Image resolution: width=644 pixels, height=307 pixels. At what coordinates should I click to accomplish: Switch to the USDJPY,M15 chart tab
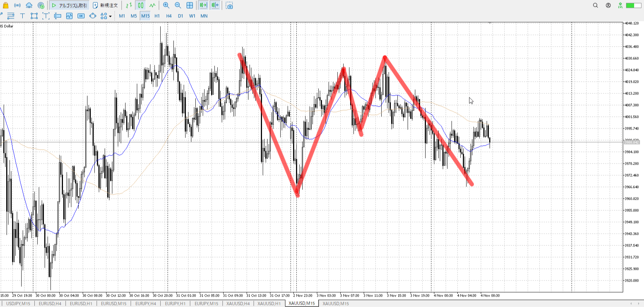pos(18,303)
